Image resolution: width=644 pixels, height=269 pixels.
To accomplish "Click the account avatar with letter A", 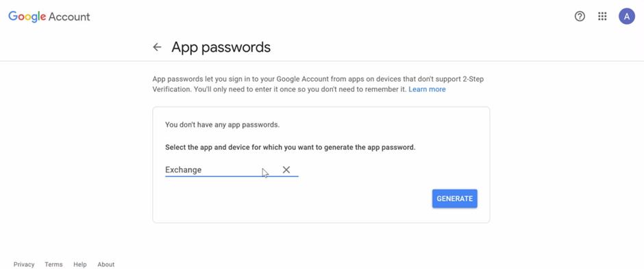I will pyautogui.click(x=627, y=16).
